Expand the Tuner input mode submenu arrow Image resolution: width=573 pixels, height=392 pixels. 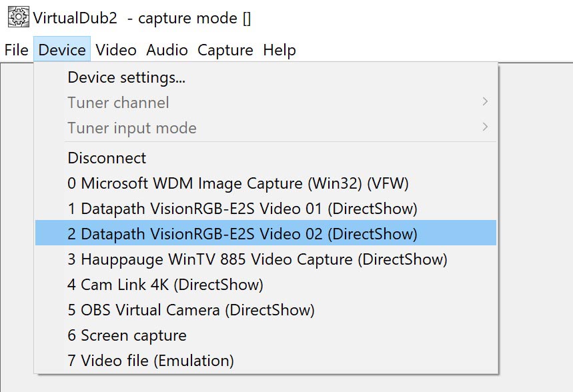coord(485,127)
